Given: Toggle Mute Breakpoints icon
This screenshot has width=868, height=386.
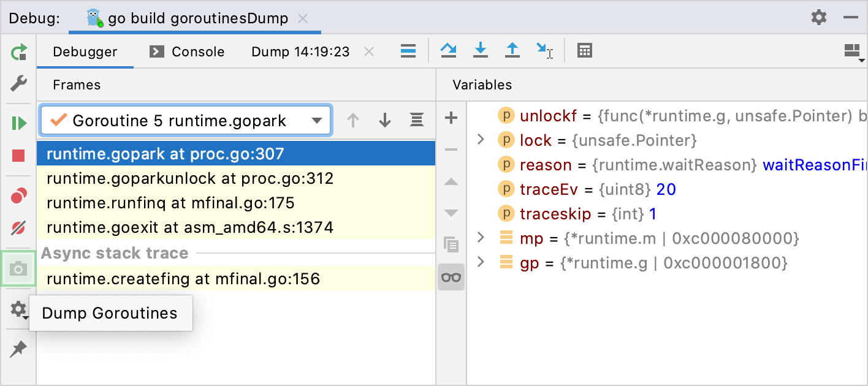Looking at the screenshot, I should pos(19,229).
